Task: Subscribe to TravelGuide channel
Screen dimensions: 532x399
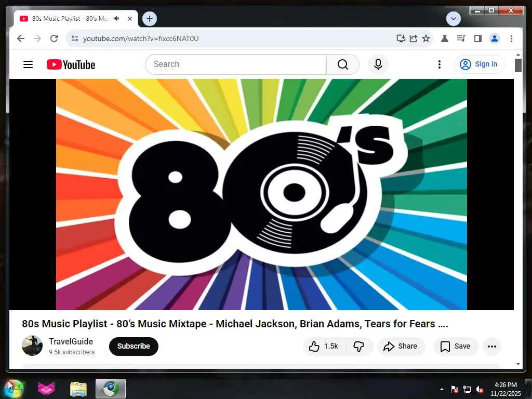Action: (134, 346)
